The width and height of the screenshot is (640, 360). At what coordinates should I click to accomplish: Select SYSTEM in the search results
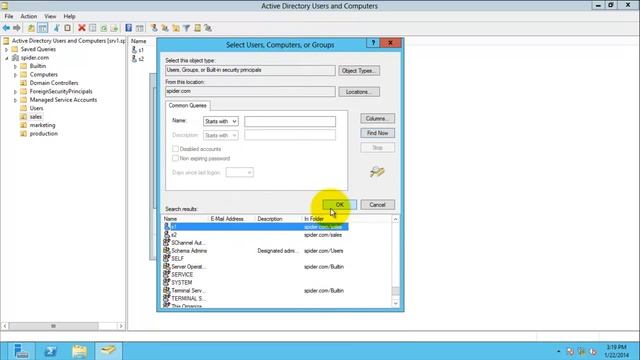(182, 282)
